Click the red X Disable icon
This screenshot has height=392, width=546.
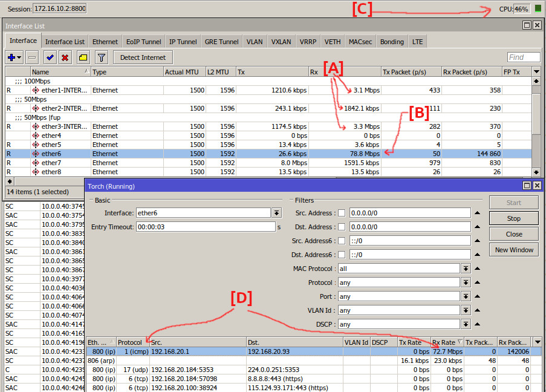[65, 57]
